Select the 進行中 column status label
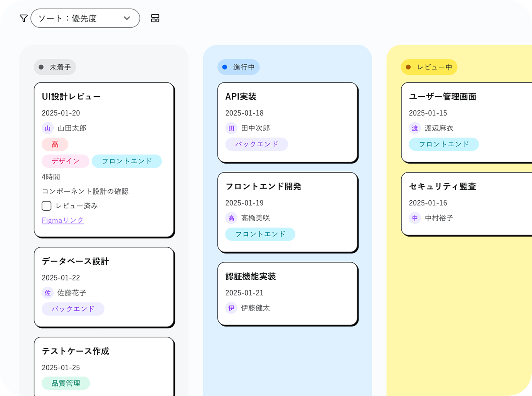 pos(238,67)
